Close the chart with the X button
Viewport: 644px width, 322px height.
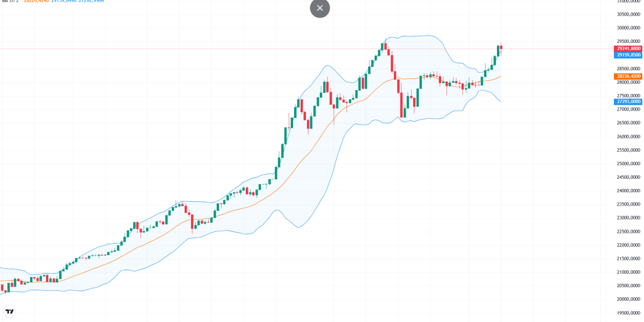pyautogui.click(x=320, y=8)
